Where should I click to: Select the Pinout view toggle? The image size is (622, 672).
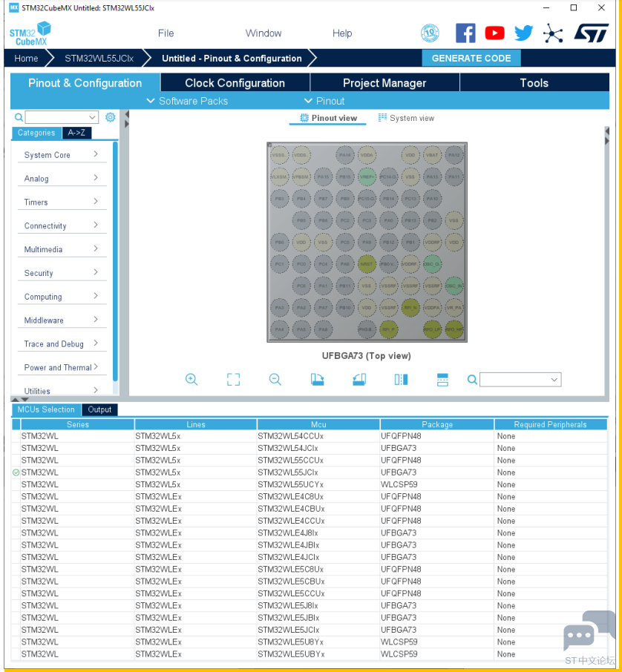[328, 118]
